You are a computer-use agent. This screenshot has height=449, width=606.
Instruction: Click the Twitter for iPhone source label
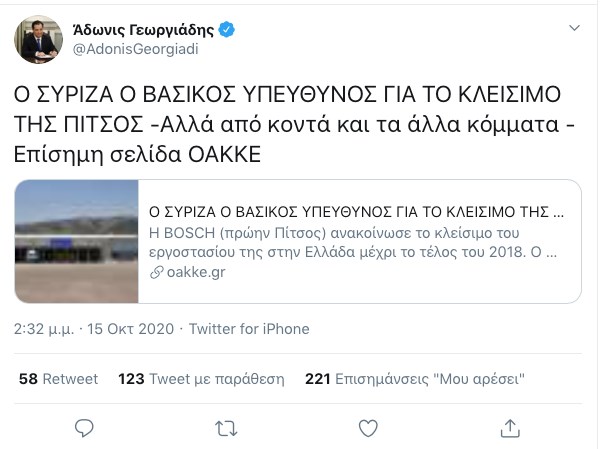coord(249,329)
